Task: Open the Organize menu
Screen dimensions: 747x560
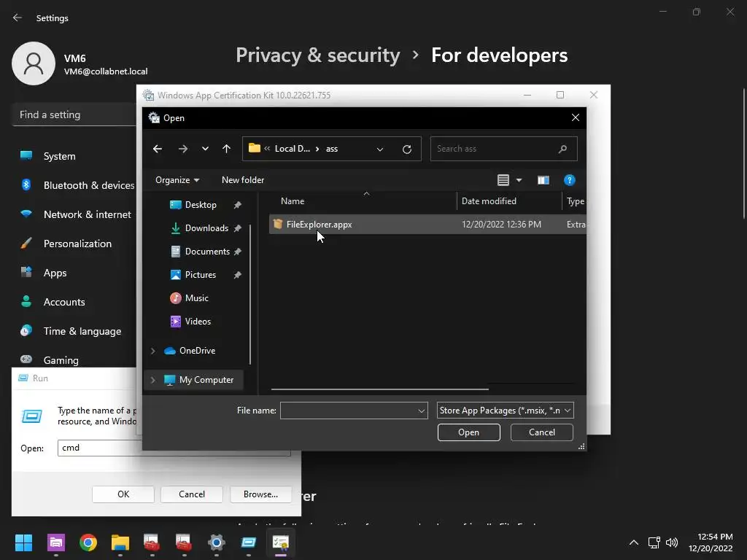Action: (x=177, y=180)
